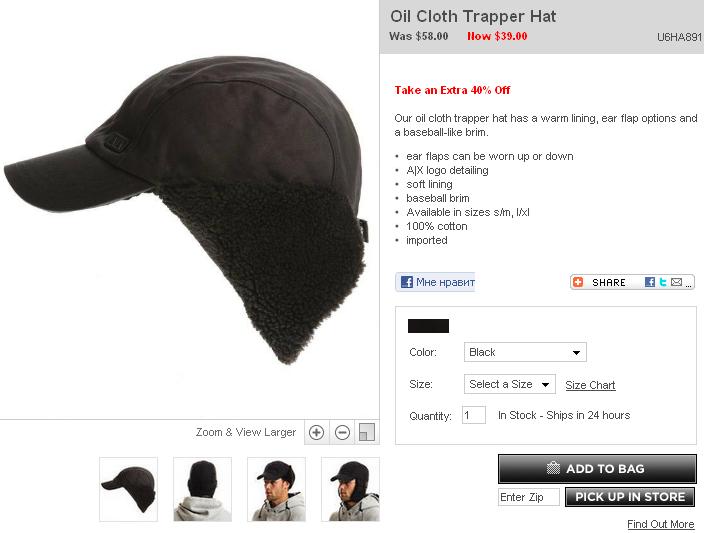Click the Facebook like button icon

[x=407, y=282]
